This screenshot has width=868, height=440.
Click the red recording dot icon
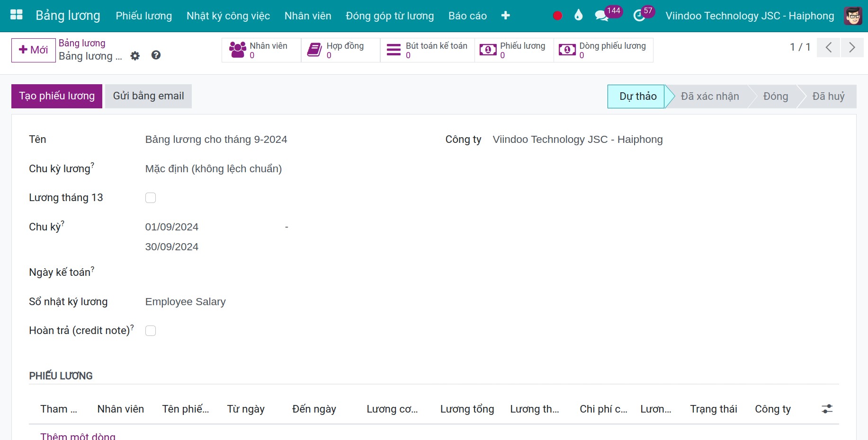pyautogui.click(x=557, y=16)
